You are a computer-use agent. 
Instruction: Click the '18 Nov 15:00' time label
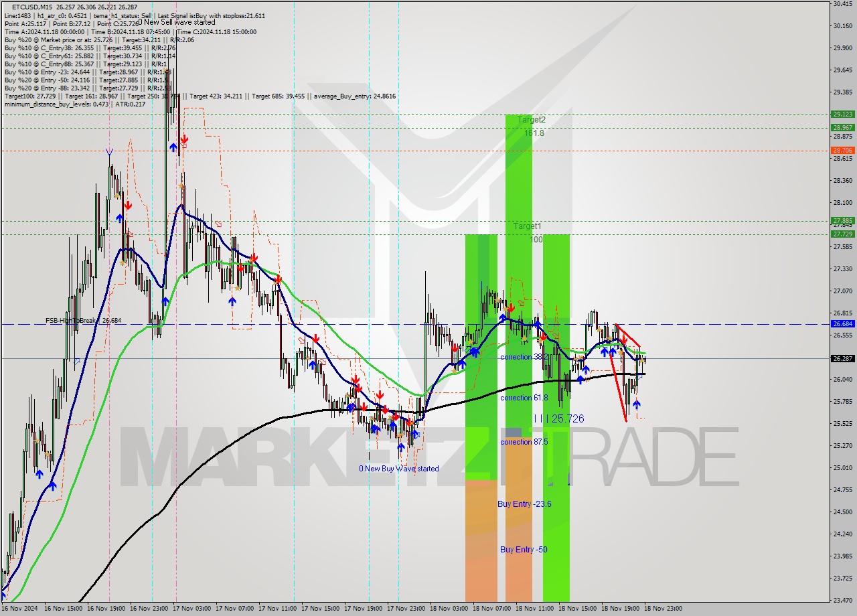(577, 609)
